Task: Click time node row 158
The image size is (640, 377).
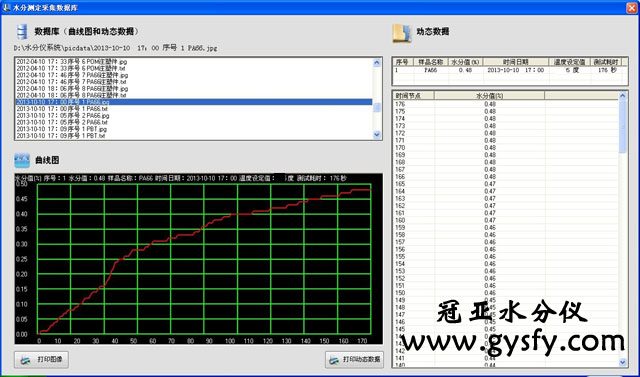Action: coord(506,235)
